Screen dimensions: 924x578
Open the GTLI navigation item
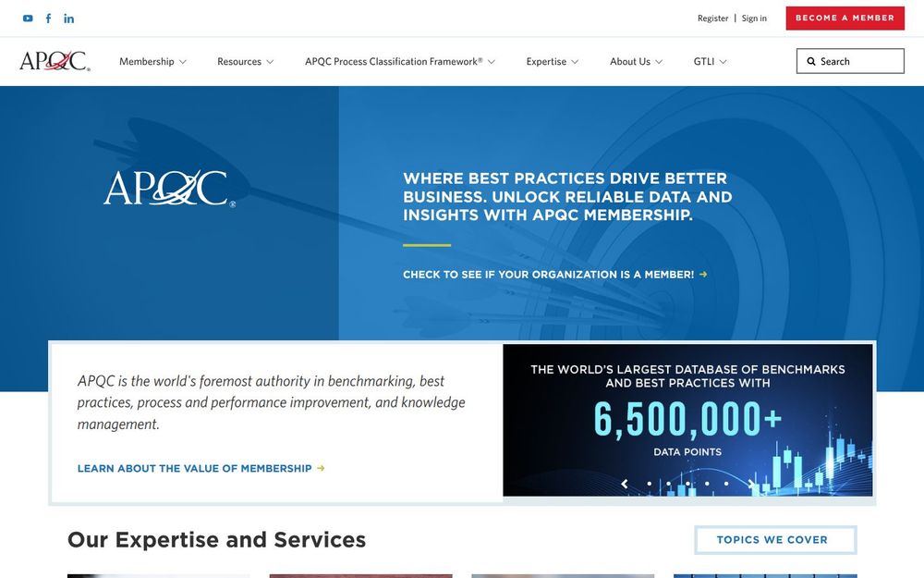(703, 61)
